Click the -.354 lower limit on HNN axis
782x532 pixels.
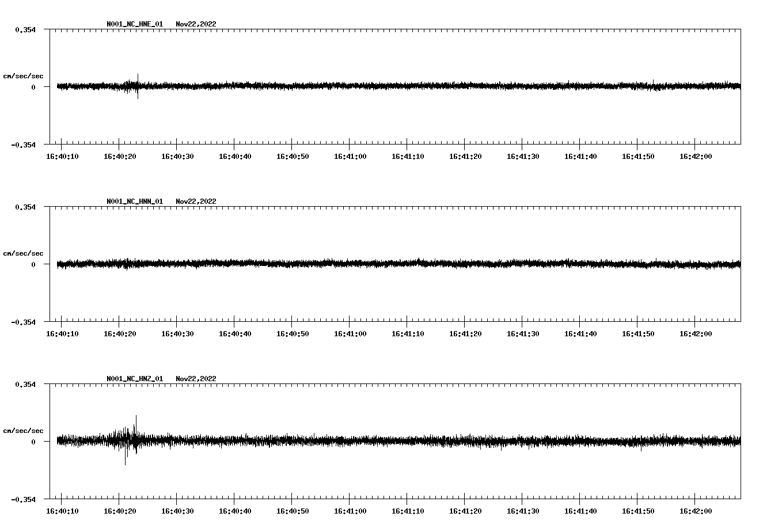pyautogui.click(x=23, y=322)
